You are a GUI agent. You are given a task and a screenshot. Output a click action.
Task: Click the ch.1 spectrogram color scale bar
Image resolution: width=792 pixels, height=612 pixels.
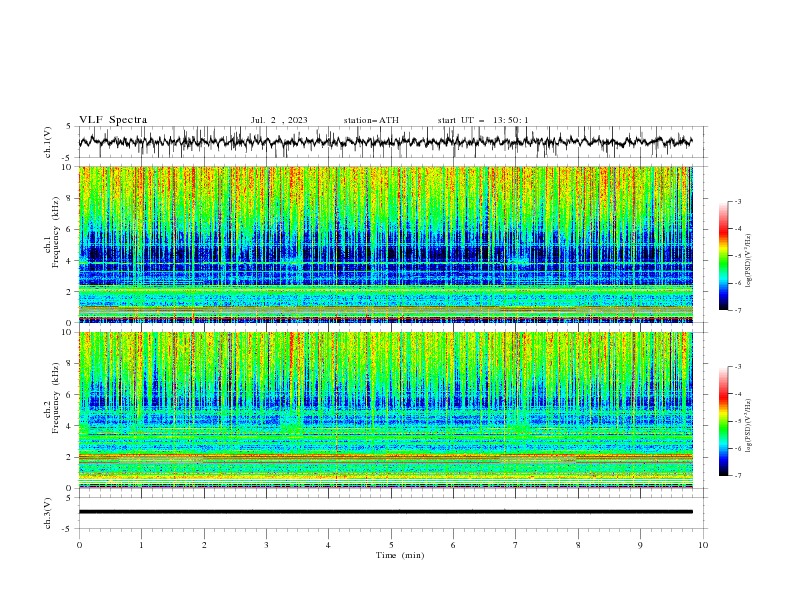click(723, 256)
